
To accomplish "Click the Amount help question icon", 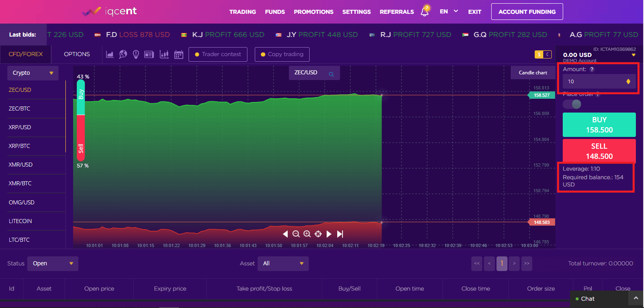I will [592, 69].
